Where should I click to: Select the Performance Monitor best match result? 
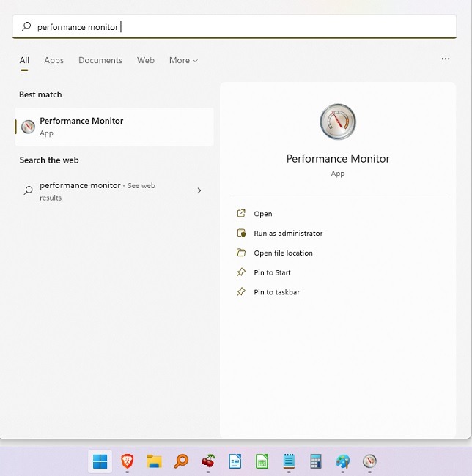(x=114, y=127)
